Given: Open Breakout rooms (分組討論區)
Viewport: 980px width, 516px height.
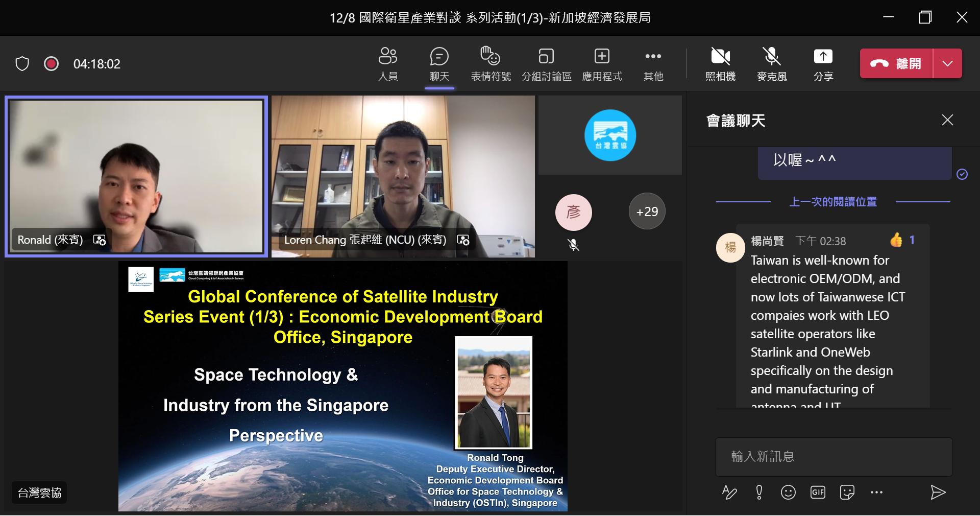Looking at the screenshot, I should pos(546,64).
